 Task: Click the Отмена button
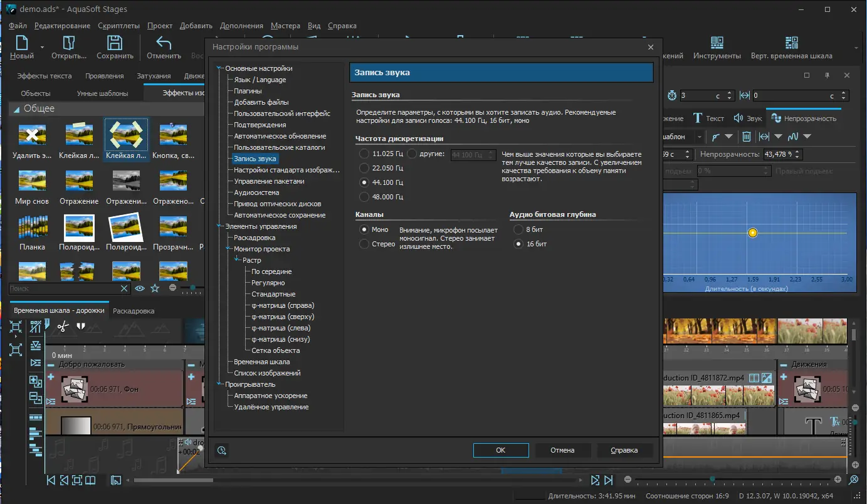click(x=562, y=450)
